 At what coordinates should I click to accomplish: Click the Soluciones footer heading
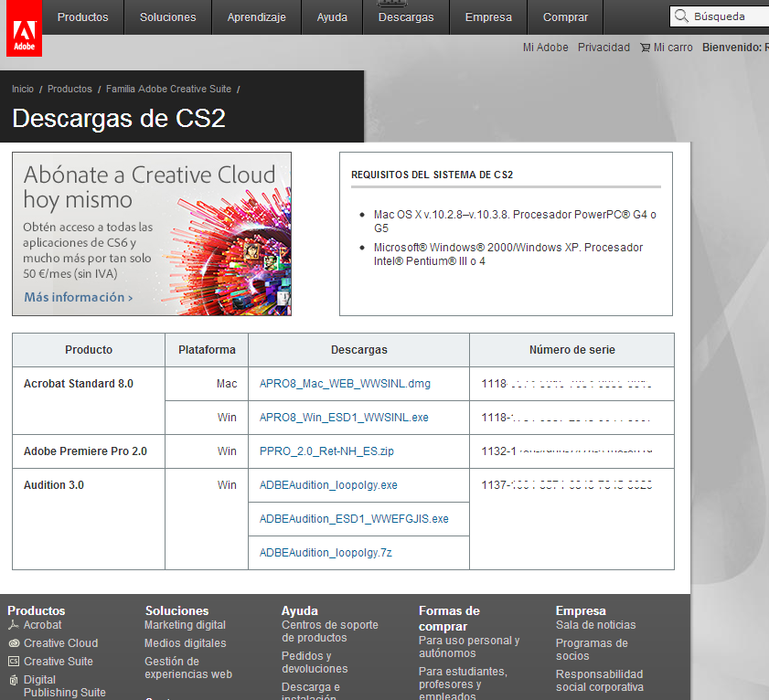pyautogui.click(x=176, y=610)
